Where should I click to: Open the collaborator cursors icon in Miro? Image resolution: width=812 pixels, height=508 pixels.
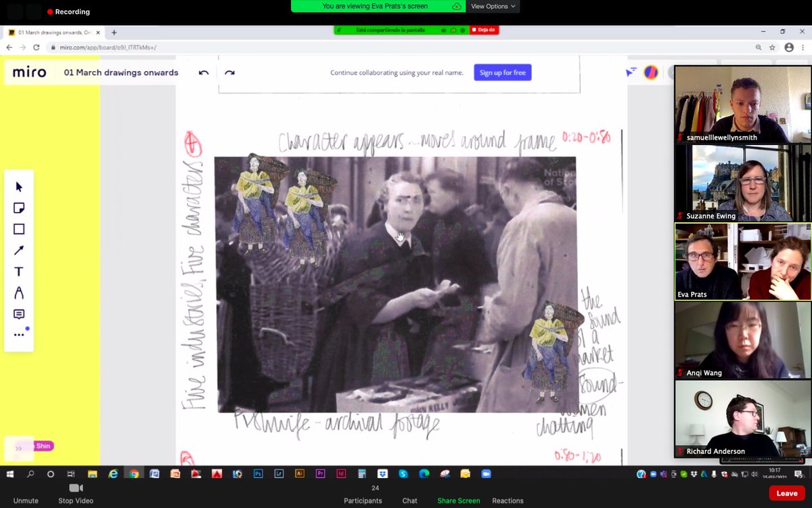(x=631, y=72)
